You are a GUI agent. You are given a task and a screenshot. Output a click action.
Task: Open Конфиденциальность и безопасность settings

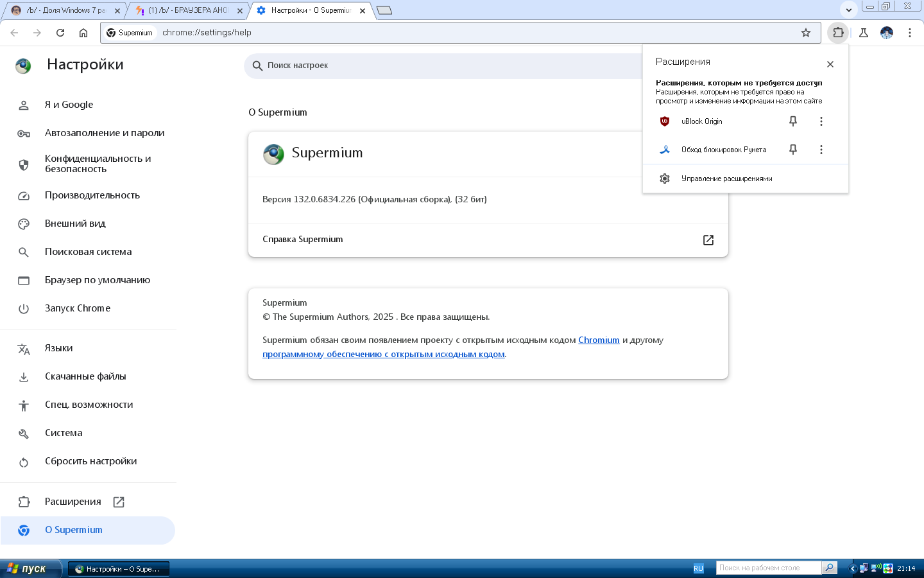click(88, 164)
